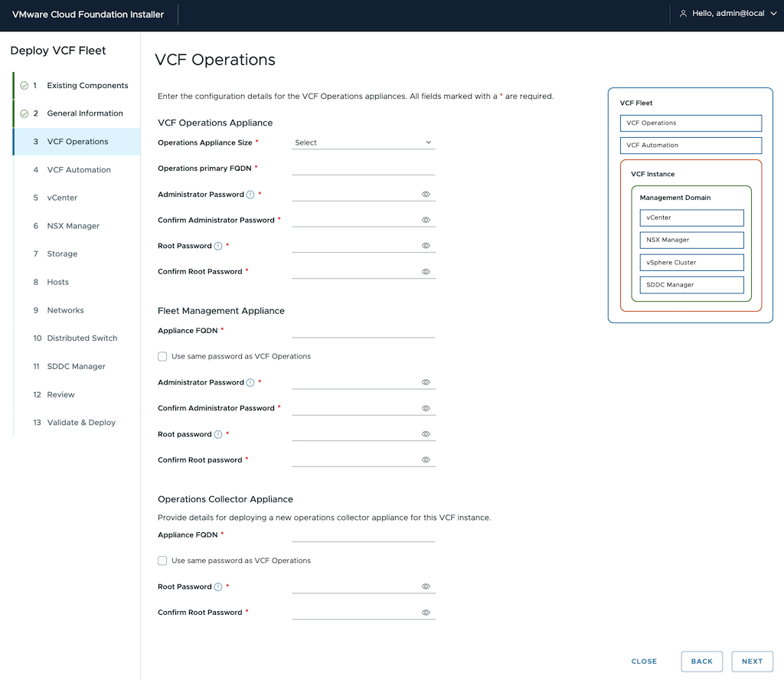Click vCenter box in Management Domain diagram

pyautogui.click(x=692, y=218)
